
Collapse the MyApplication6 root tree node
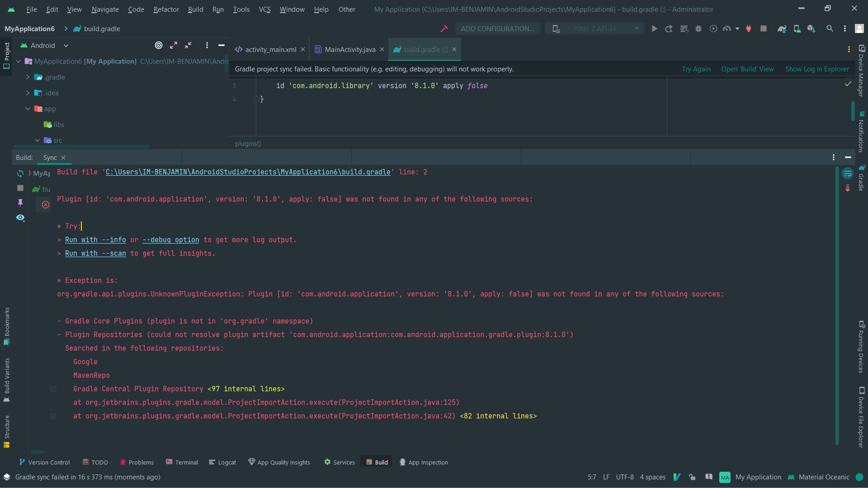[19, 61]
